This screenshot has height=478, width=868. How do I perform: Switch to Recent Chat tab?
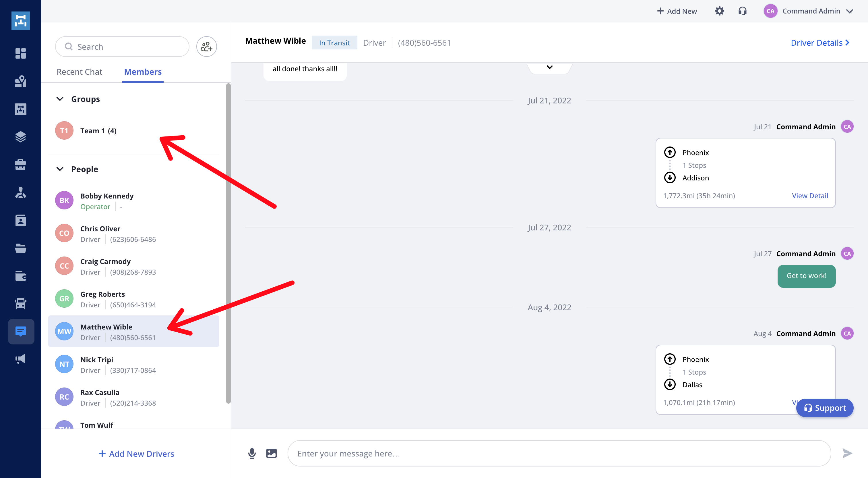point(79,72)
